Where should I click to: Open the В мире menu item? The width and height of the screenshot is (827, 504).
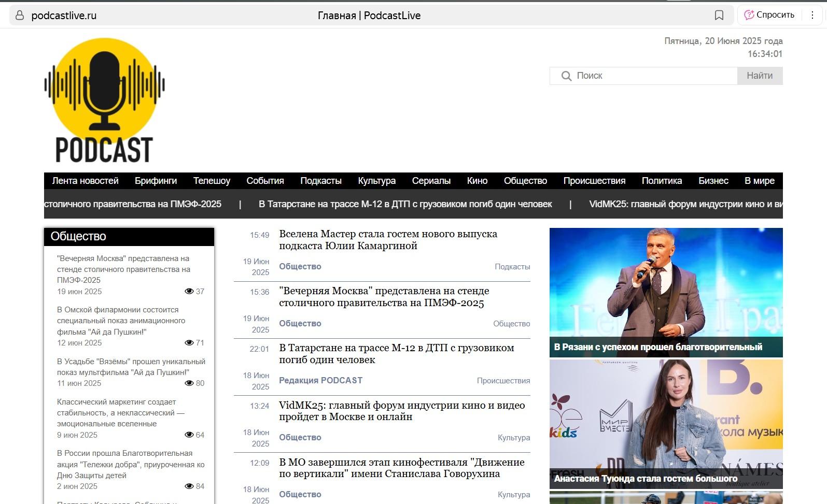click(x=759, y=181)
